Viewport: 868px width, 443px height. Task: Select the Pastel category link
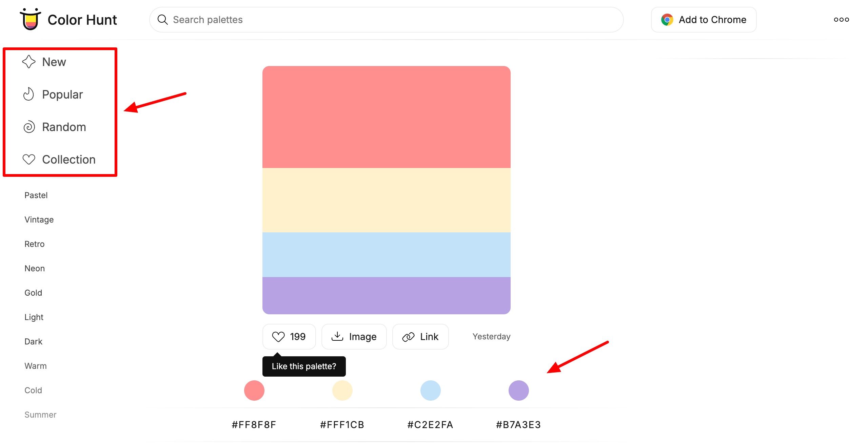[36, 195]
